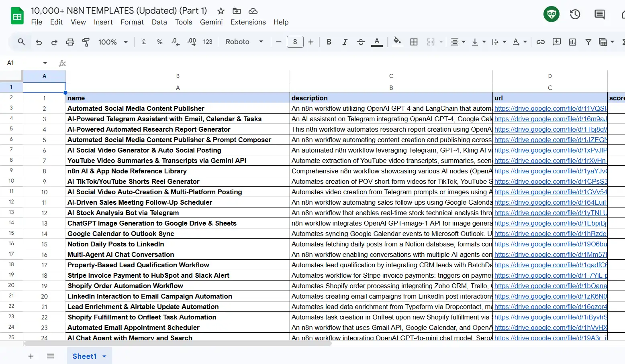This screenshot has height=364, width=625.
Task: Open the Roboto font dropdown
Action: click(244, 42)
